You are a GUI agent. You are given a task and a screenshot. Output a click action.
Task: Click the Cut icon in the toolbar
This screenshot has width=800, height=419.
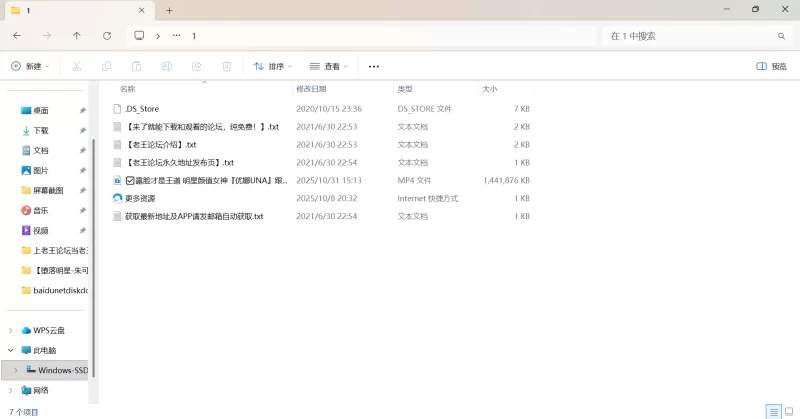tap(76, 66)
